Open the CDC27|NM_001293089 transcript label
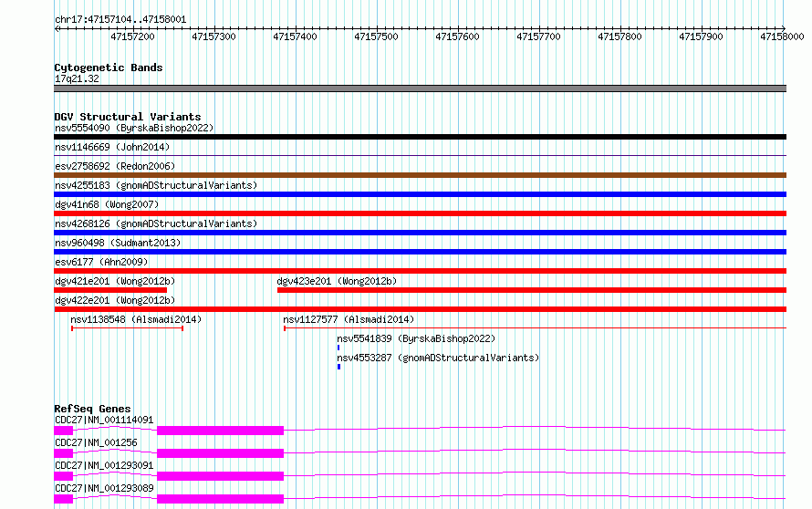Viewport: 812px width, 509px height. (104, 488)
